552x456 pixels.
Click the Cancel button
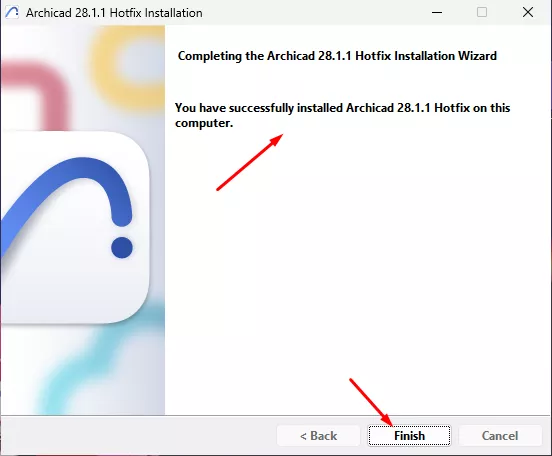pyautogui.click(x=500, y=436)
